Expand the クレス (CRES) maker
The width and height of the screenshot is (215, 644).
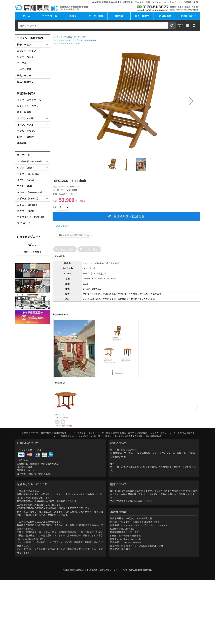click(x=47, y=168)
